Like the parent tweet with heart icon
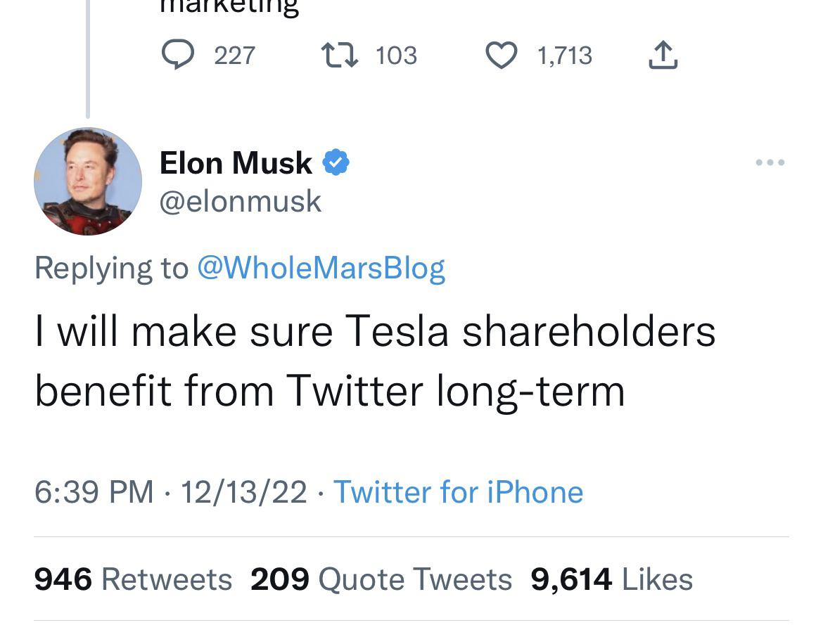 [502, 55]
